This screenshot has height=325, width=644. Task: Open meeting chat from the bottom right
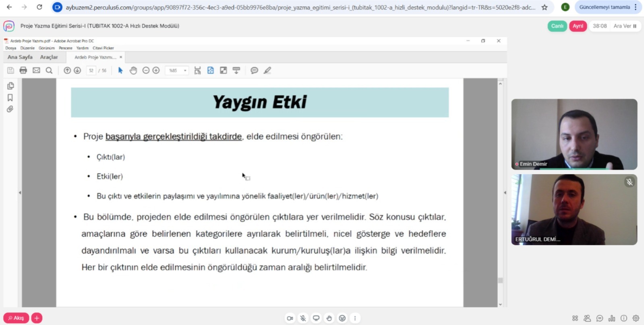600,318
